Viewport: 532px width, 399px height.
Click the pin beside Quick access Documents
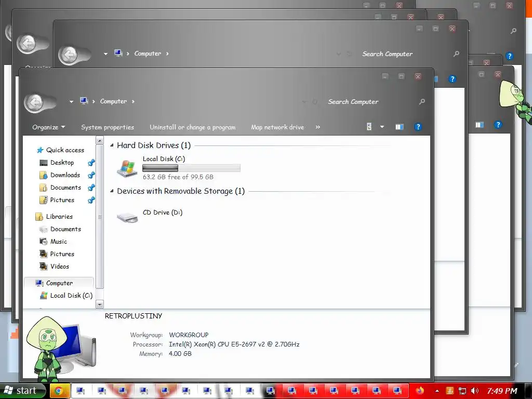[x=91, y=188]
